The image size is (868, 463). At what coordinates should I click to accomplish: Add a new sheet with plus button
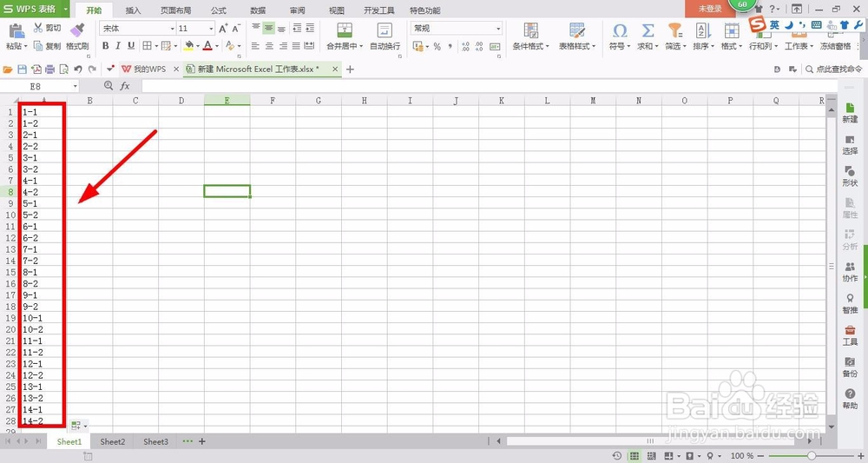tap(202, 441)
